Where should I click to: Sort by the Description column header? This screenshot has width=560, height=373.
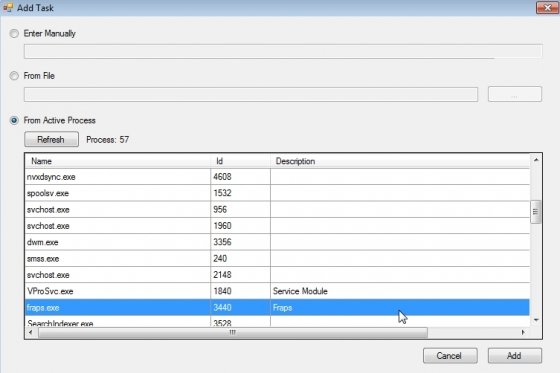click(x=400, y=161)
